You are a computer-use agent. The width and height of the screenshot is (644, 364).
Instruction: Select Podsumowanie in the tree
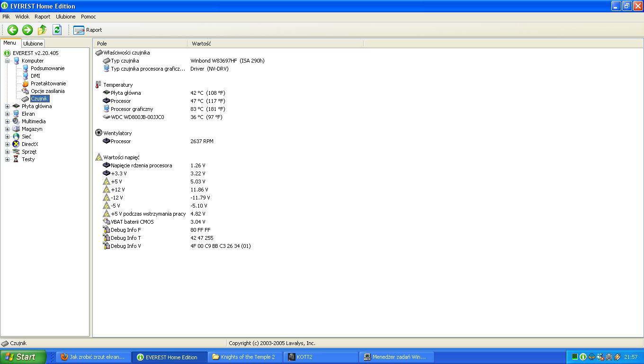[x=47, y=68]
